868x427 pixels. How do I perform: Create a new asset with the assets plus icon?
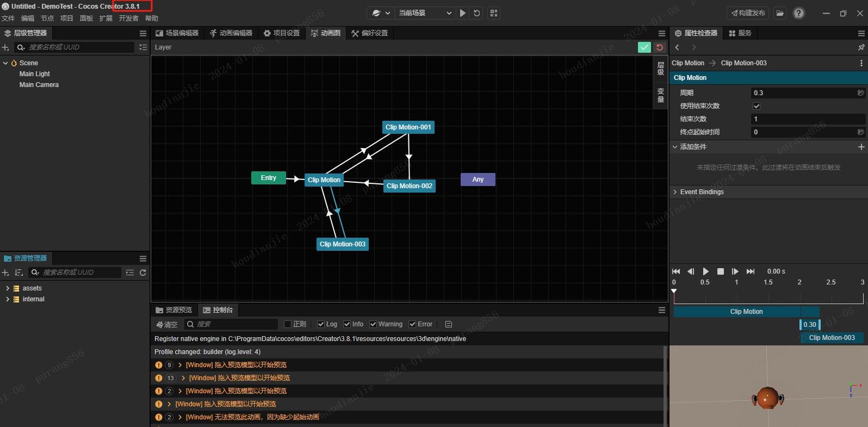[x=5, y=273]
